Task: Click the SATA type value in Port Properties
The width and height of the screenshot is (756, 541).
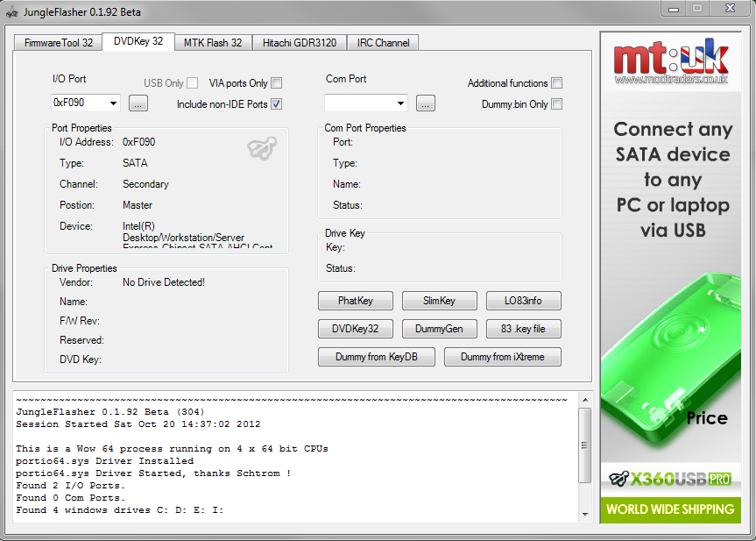Action: click(135, 163)
